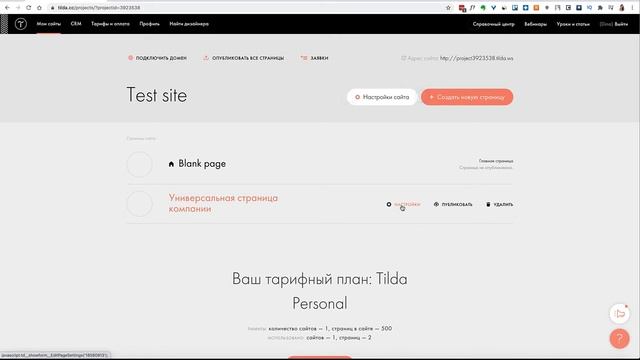Image resolution: width=640 pixels, height=360 pixels.
Task: Click orange square extension icon
Action: [x=536, y=7]
